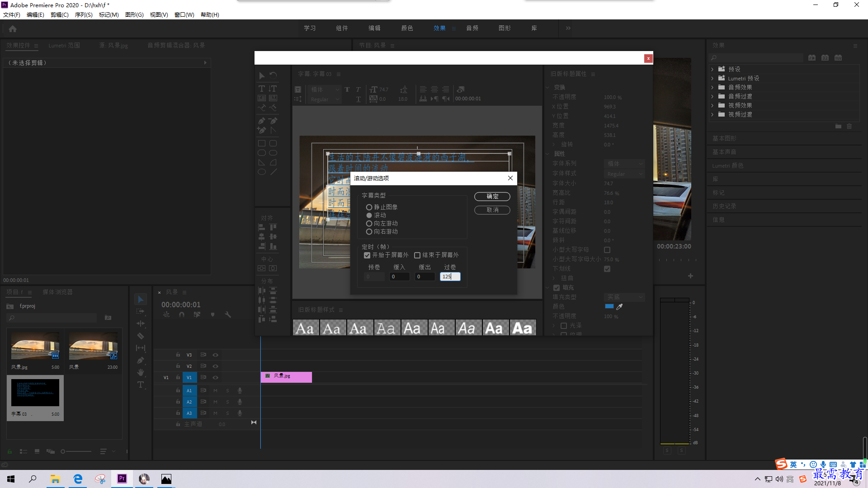The width and height of the screenshot is (868, 488).
Task: Open 填充类型 实底 dropdown
Action: coord(624,297)
